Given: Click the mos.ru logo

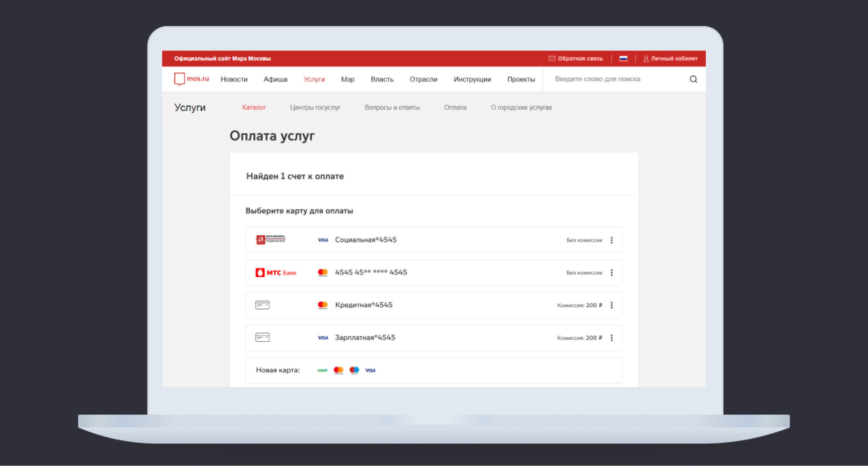Looking at the screenshot, I should [191, 79].
